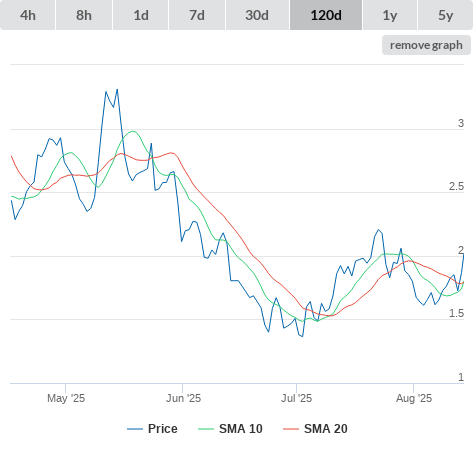Screen dimensions: 474x455
Task: Click the blue Price legend line marker
Action: click(135, 429)
